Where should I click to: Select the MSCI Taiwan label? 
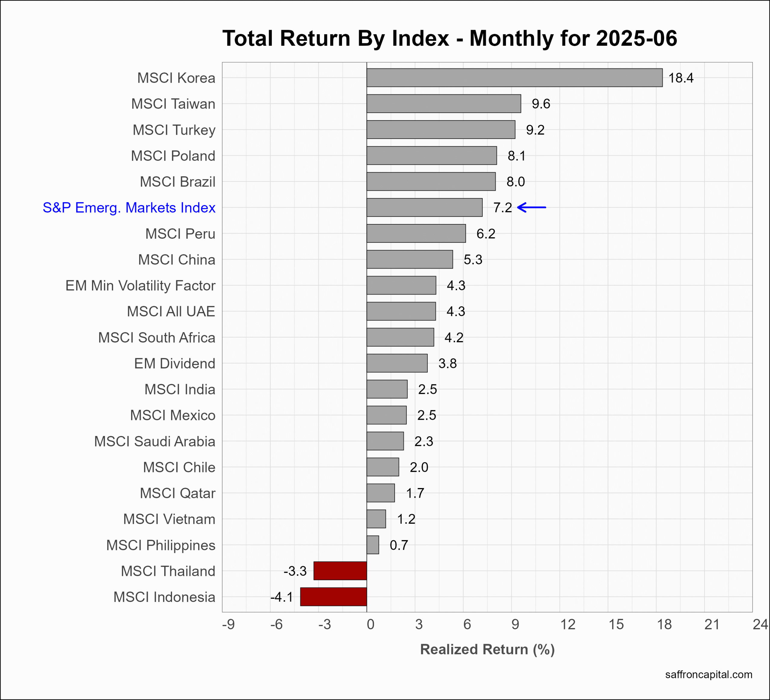pos(173,104)
